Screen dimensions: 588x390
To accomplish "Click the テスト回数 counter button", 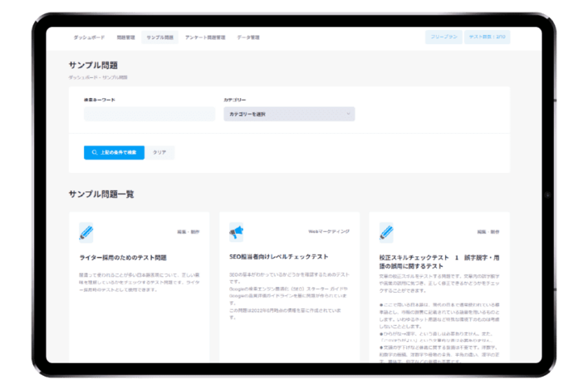I will tap(486, 37).
